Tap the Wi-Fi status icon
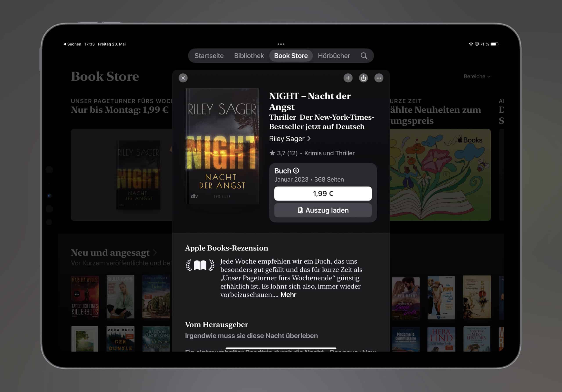The height and width of the screenshot is (392, 562). (x=470, y=44)
